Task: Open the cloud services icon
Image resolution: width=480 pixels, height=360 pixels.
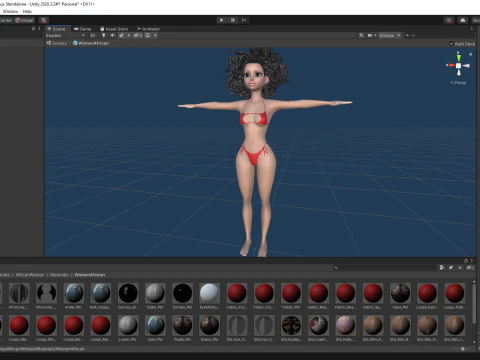Action: click(x=463, y=20)
